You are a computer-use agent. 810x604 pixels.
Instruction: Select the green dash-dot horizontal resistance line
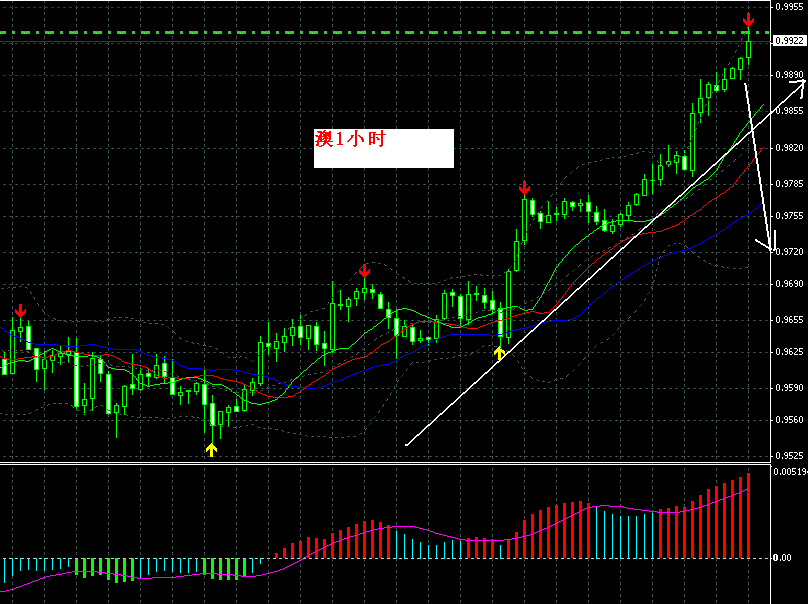tap(385, 33)
